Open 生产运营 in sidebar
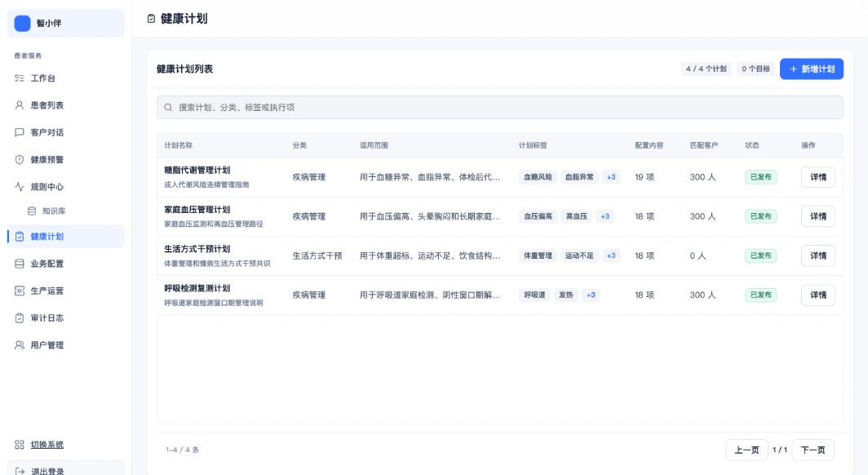This screenshot has width=868, height=475. [x=66, y=291]
